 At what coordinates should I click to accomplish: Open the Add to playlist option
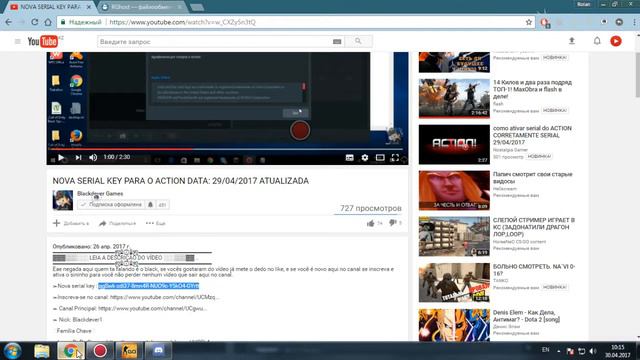pos(71,223)
